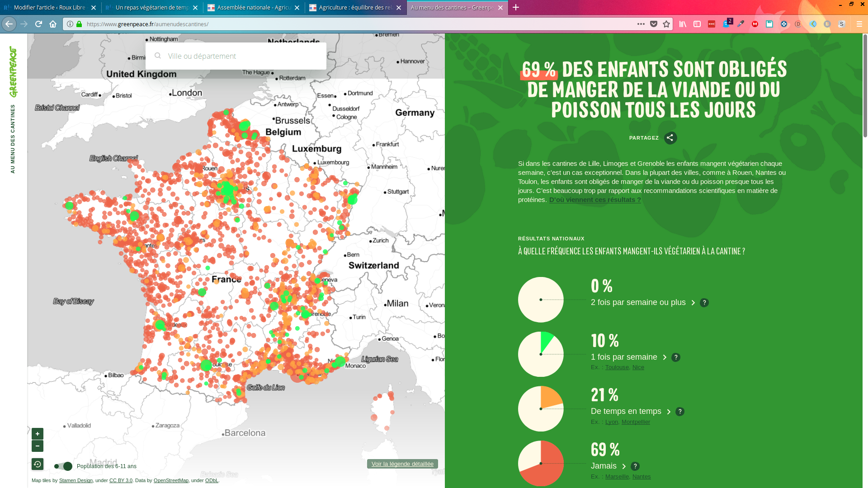Screen dimensions: 868x488
Task: Follow the Nice example link
Action: [638, 367]
